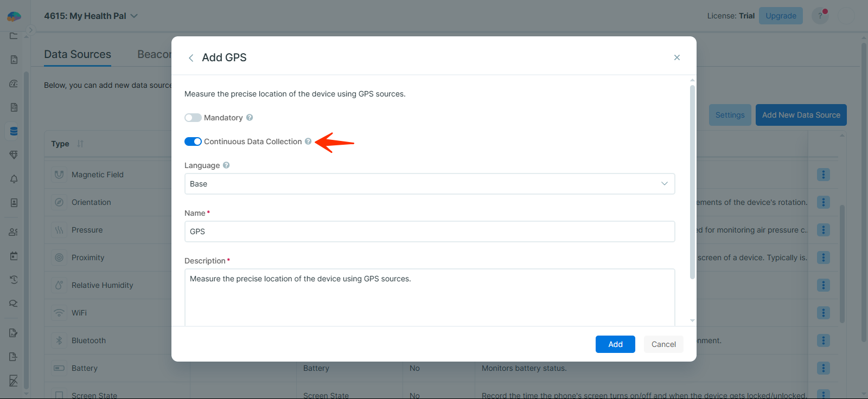Viewport: 868px width, 399px height.
Task: Click the Name input field containing GPS
Action: pyautogui.click(x=430, y=231)
